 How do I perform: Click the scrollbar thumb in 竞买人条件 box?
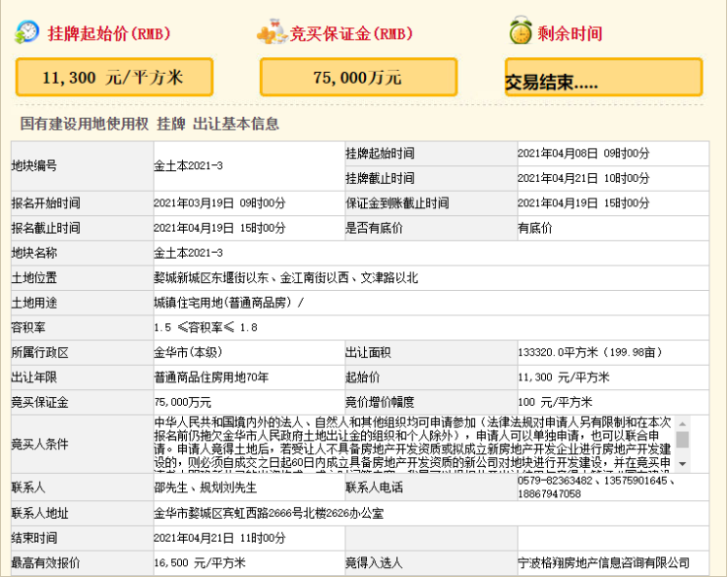tap(682, 438)
